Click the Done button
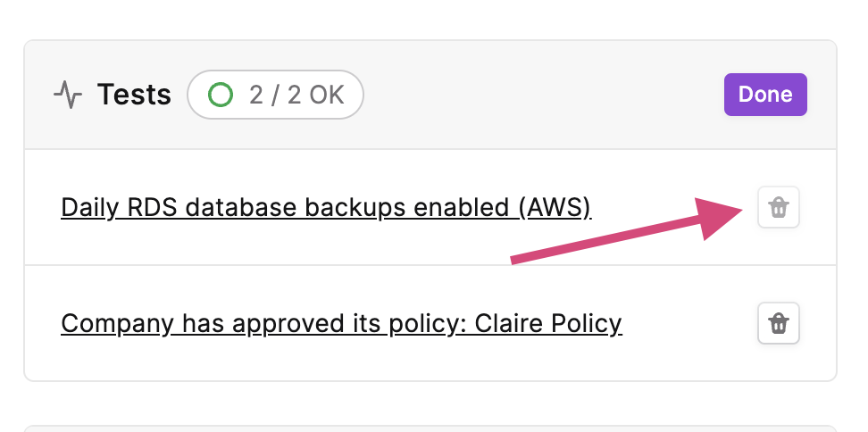This screenshot has height=432, width=868. (x=765, y=95)
